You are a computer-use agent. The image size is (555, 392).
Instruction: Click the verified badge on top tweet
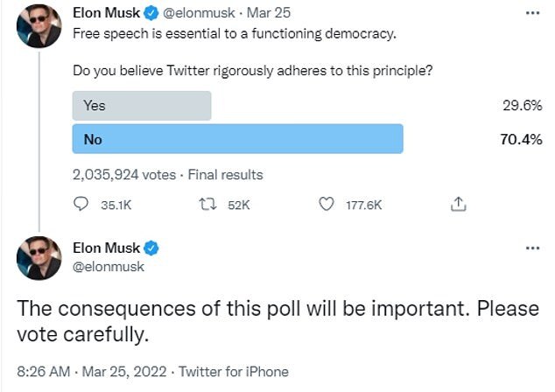click(151, 13)
